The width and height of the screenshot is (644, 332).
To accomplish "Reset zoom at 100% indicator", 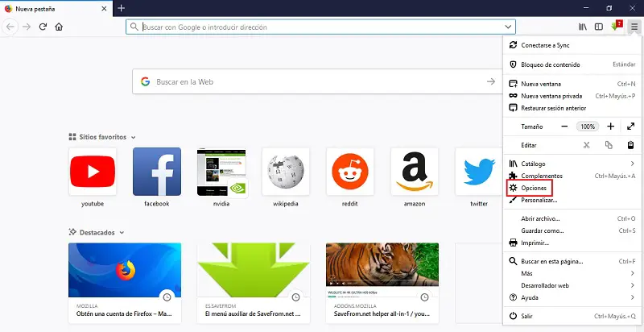I will click(588, 127).
